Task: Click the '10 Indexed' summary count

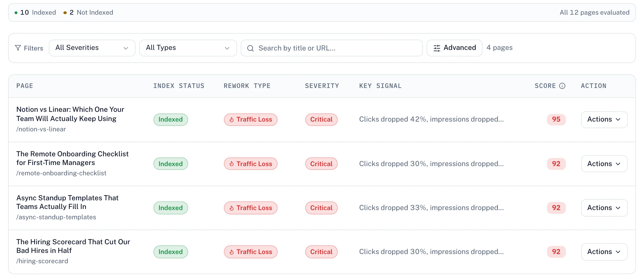Action: point(35,12)
